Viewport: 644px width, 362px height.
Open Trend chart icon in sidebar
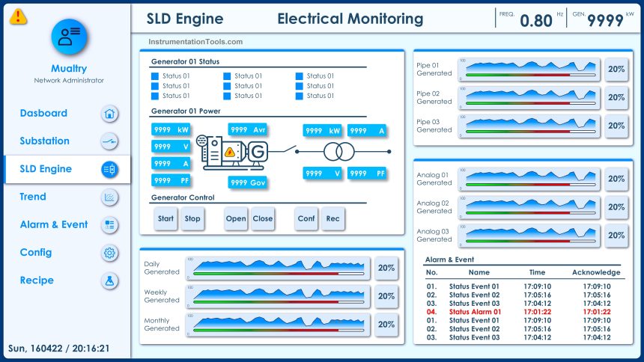coord(109,197)
